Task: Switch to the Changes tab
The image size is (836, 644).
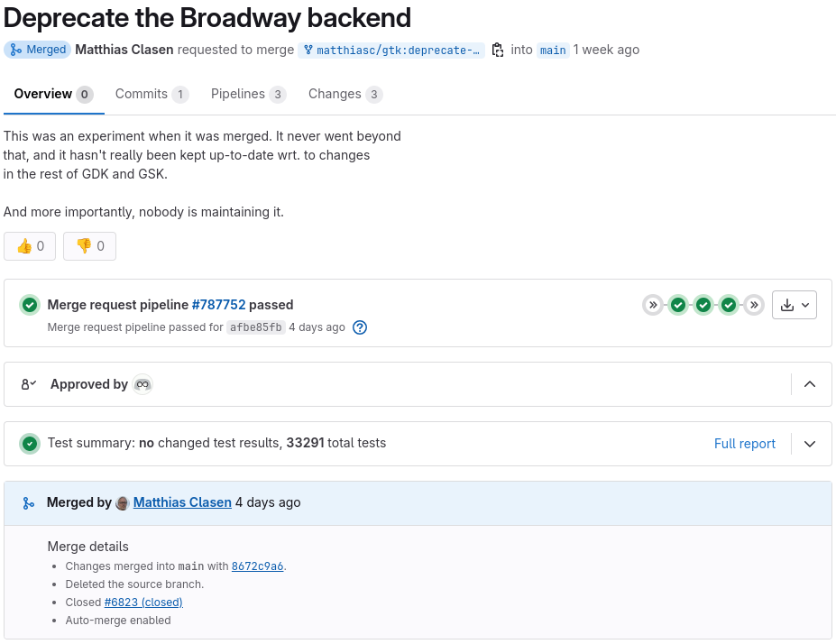Action: click(x=345, y=94)
